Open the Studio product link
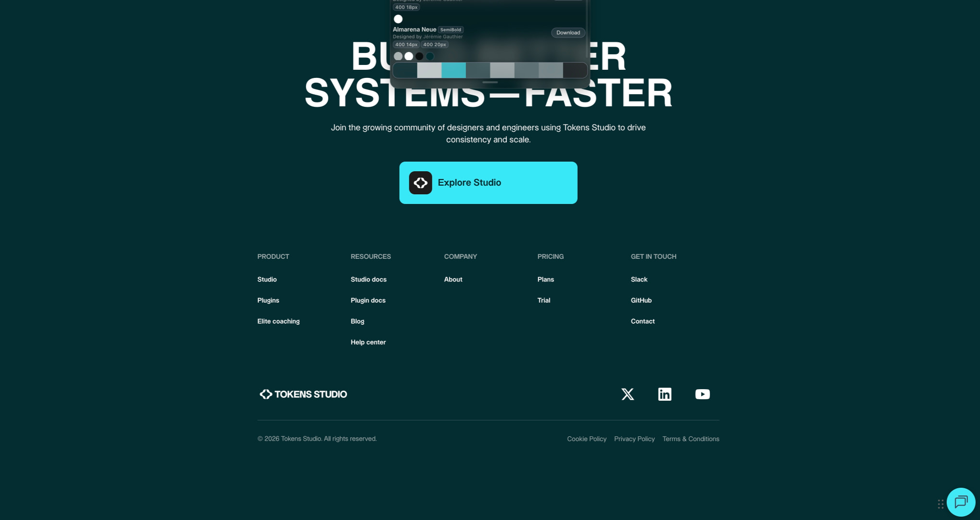This screenshot has width=980, height=520. [267, 279]
